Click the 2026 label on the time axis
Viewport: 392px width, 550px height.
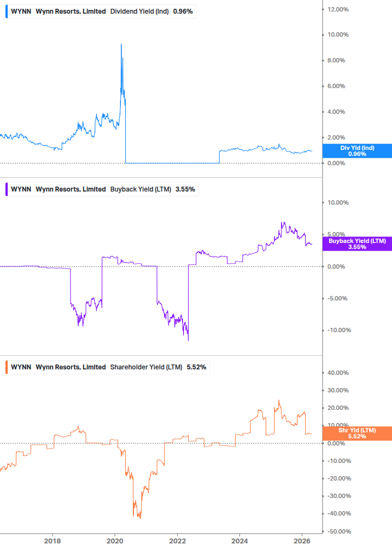[302, 541]
